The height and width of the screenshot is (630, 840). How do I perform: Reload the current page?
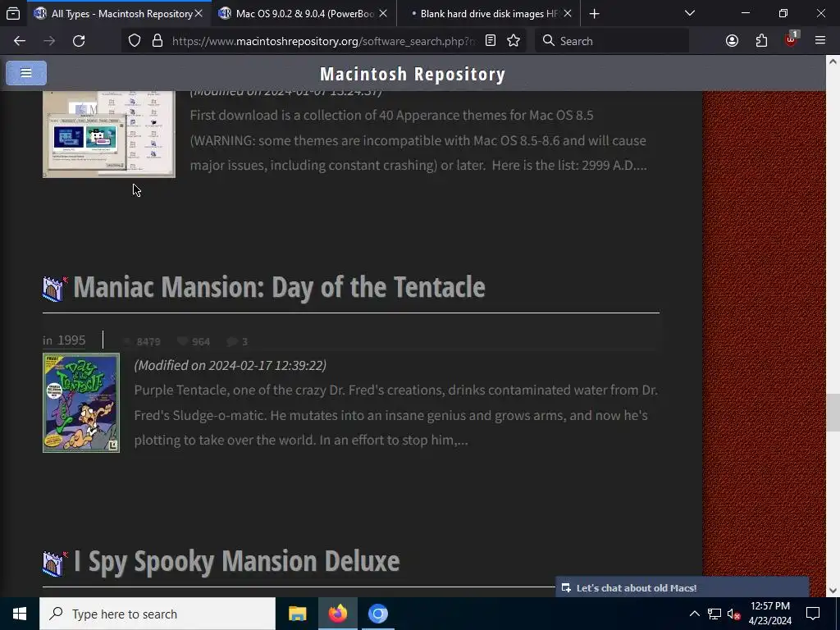point(79,41)
